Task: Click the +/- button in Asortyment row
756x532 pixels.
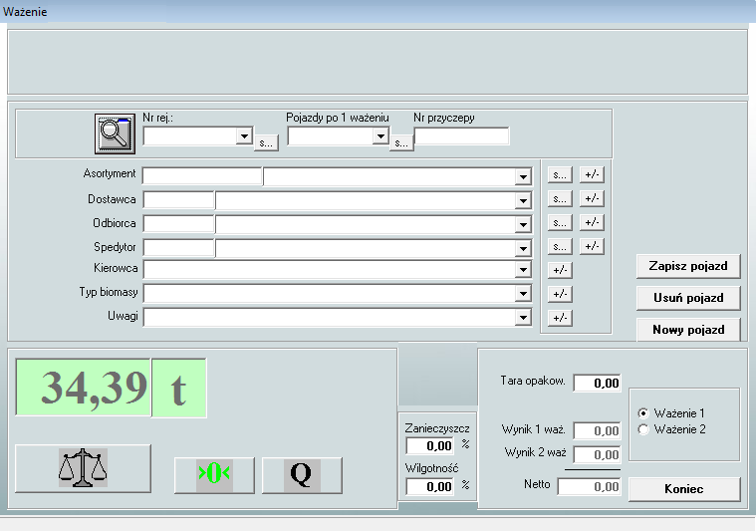Action: (592, 174)
